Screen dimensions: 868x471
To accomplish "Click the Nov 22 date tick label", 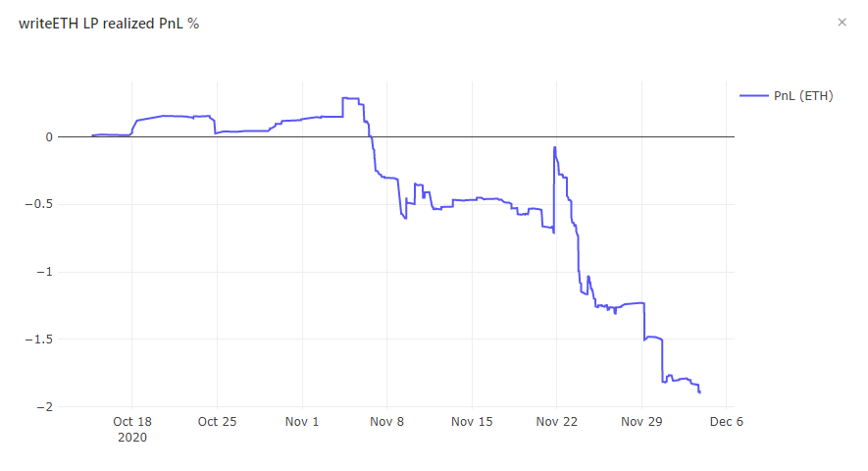I will pos(556,422).
